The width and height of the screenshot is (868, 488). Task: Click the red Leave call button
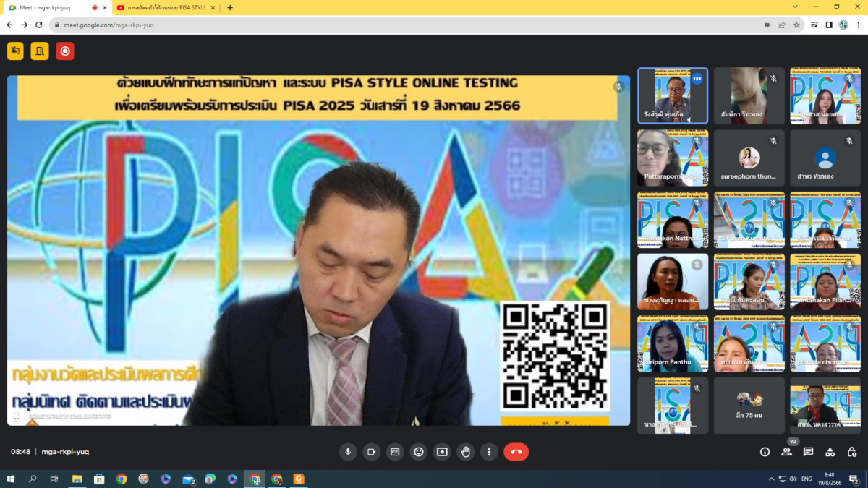pyautogui.click(x=516, y=452)
